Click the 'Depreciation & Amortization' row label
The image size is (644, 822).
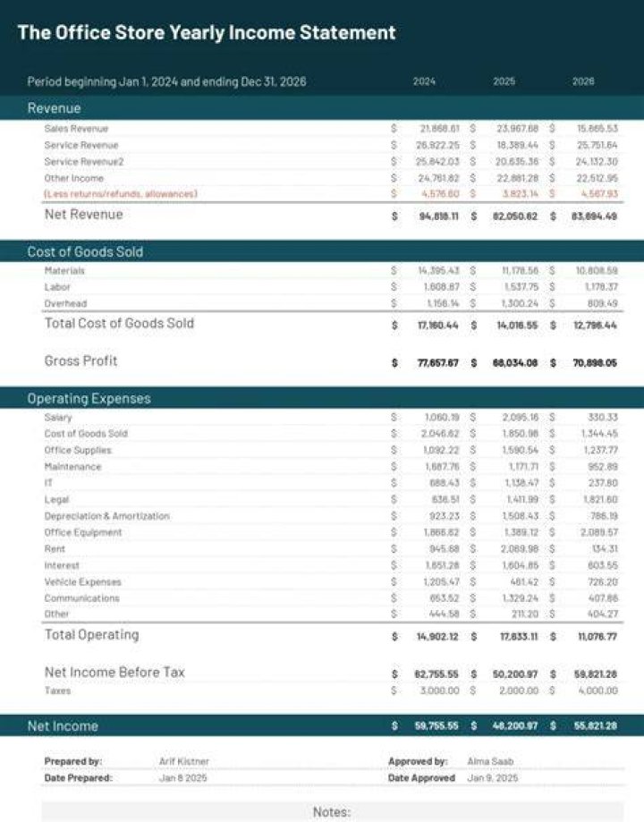pyautogui.click(x=107, y=516)
